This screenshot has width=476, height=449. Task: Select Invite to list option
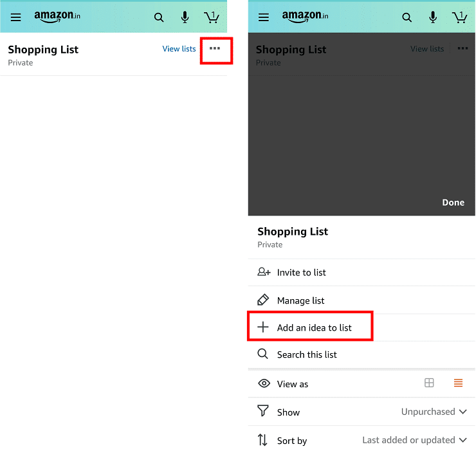[x=362, y=272]
